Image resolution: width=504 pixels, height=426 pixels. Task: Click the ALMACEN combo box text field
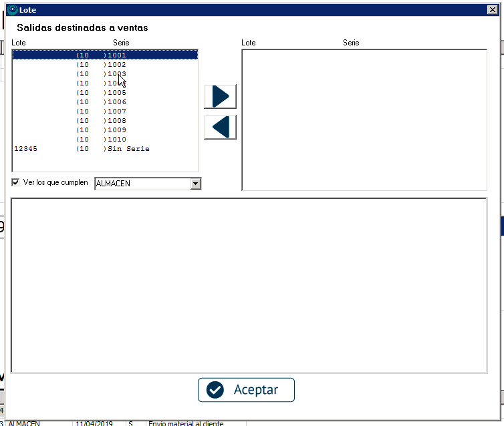click(x=142, y=184)
